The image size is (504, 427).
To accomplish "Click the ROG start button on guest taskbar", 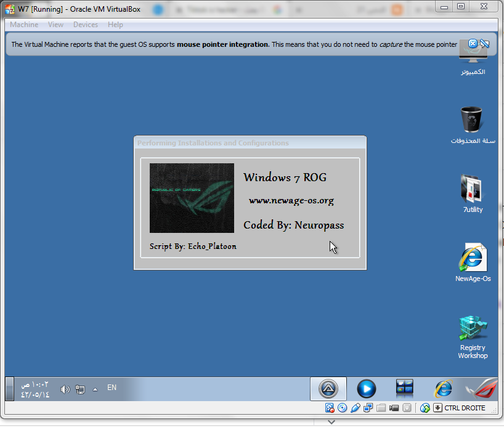I will [481, 389].
